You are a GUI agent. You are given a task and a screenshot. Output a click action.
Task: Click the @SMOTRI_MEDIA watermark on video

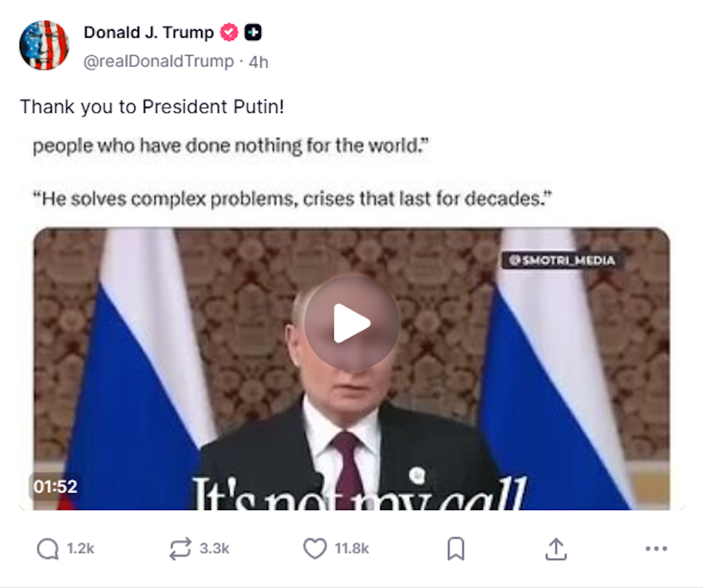[562, 260]
